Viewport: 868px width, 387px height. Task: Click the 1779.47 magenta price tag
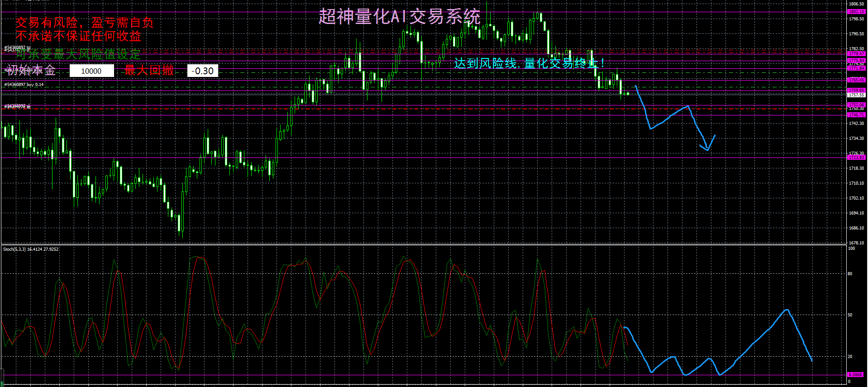856,54
